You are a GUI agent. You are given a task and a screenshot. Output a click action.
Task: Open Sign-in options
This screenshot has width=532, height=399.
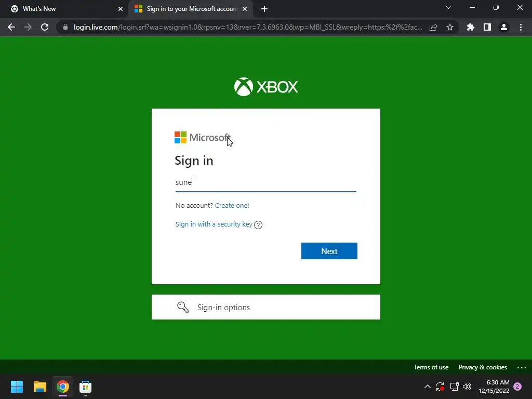[x=265, y=307]
